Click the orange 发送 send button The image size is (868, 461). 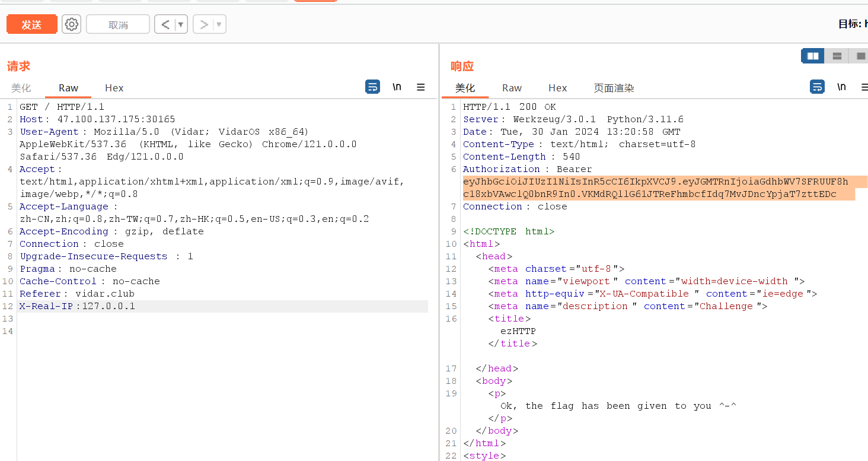click(32, 24)
